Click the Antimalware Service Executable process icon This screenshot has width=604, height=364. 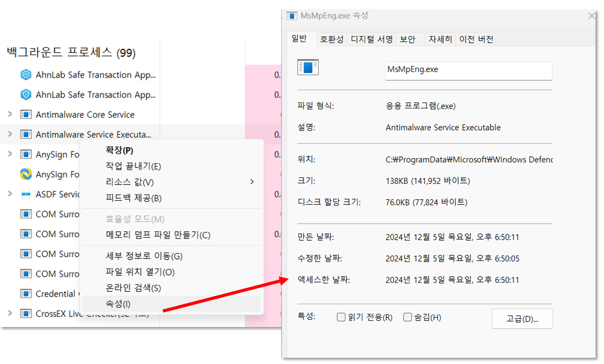26,135
